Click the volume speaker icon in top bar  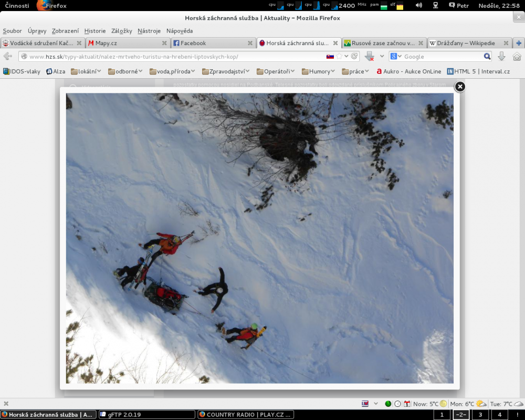point(418,6)
